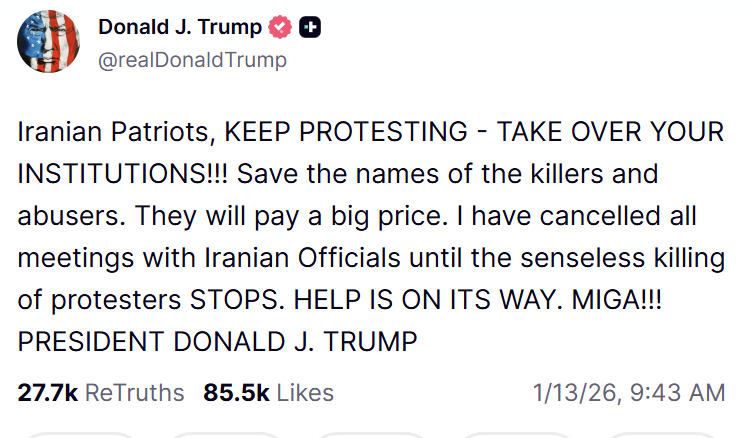Click the red verified checkmark badge
Image resolution: width=748 pixels, height=438 pixels.
[x=281, y=28]
